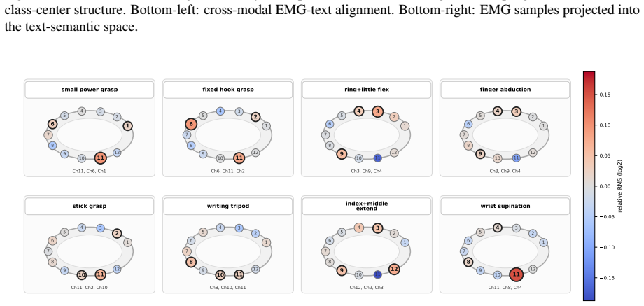Screen dimensions: 644x306
Task: Click the writing tripod title box
Action: click(x=228, y=206)
